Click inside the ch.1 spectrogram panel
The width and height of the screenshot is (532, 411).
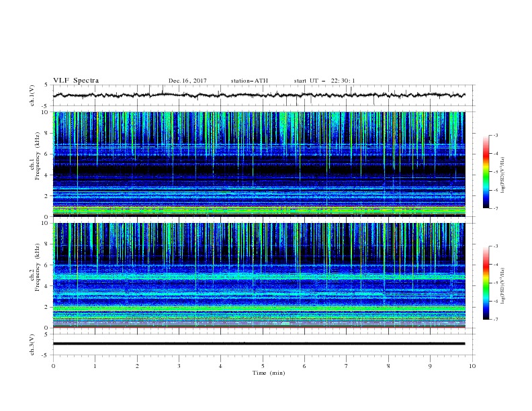259,164
